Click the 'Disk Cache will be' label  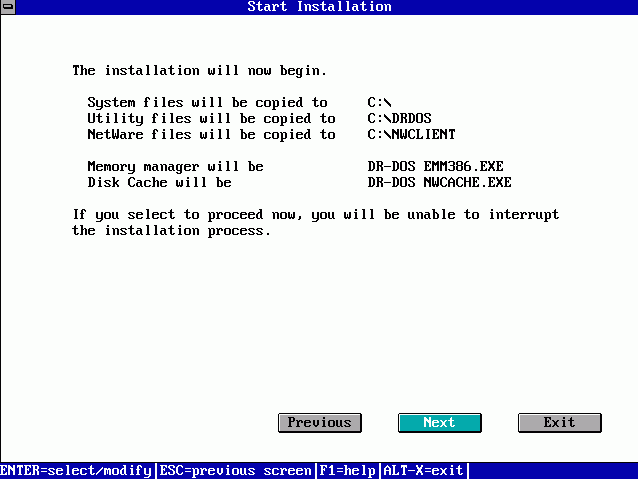point(159,183)
